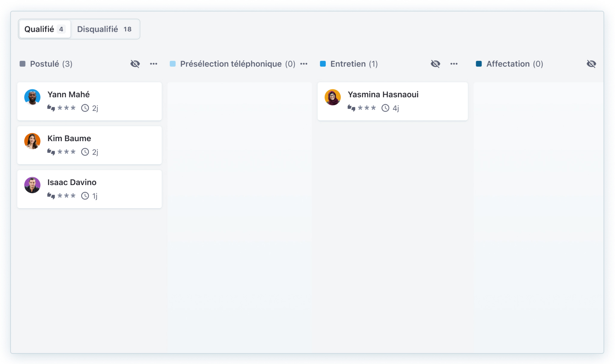Click thumbs rating icon on Yasmina Hasnaoui card
The image size is (615, 364).
click(x=351, y=108)
